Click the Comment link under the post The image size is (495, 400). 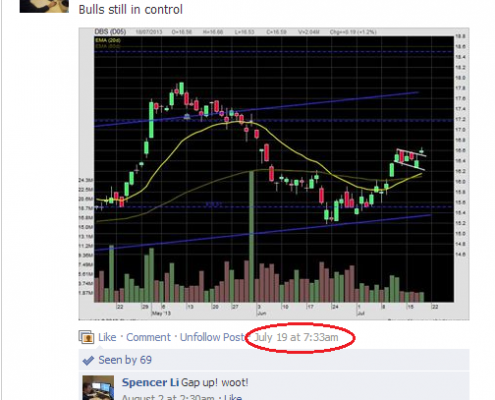point(148,337)
